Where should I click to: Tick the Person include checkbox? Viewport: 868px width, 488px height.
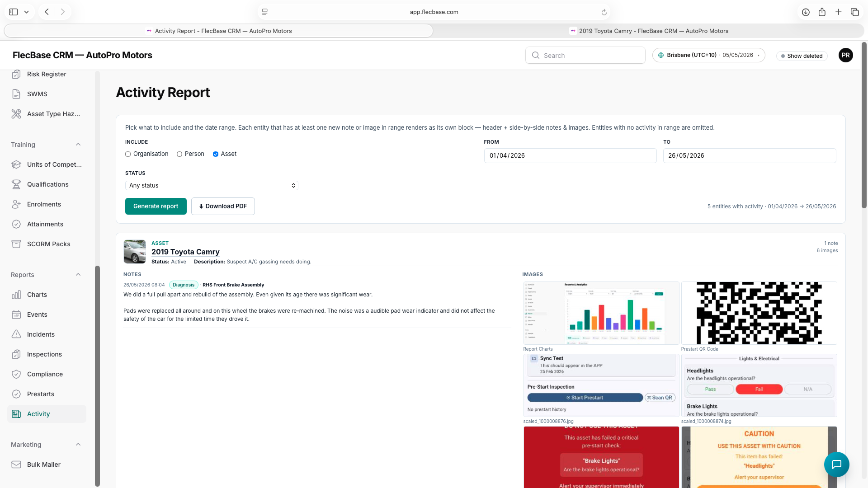click(179, 154)
